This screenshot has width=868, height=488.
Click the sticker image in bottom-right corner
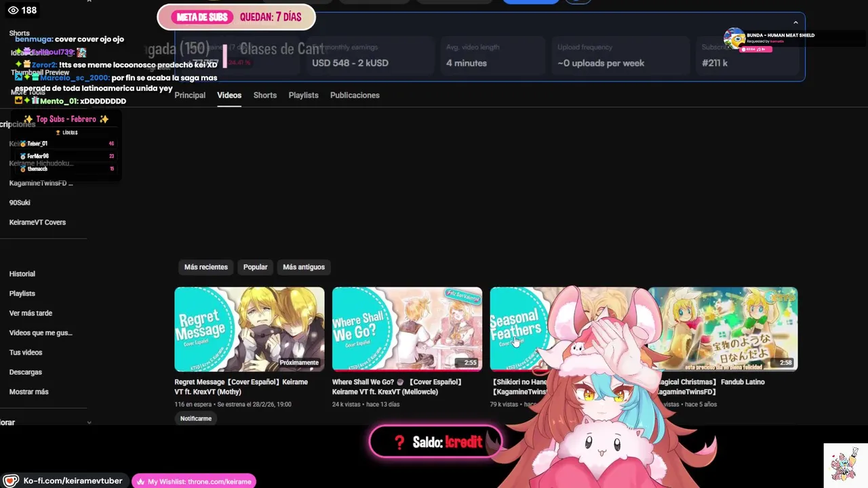click(x=844, y=465)
